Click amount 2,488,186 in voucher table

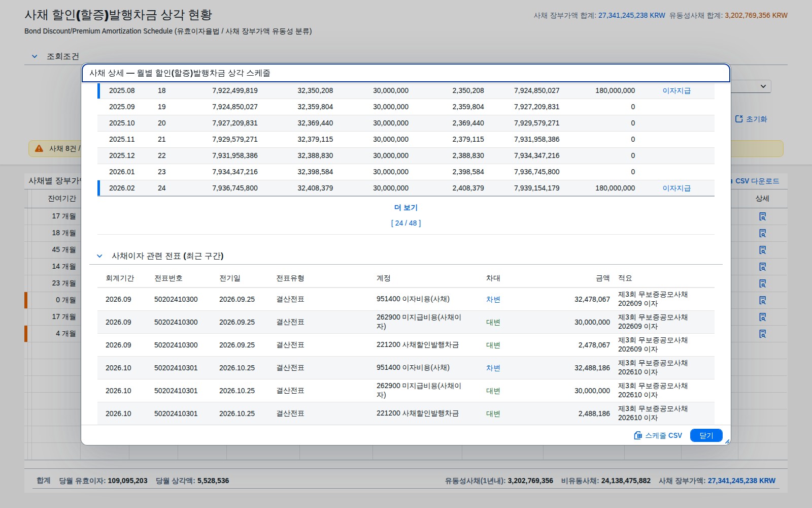594,414
